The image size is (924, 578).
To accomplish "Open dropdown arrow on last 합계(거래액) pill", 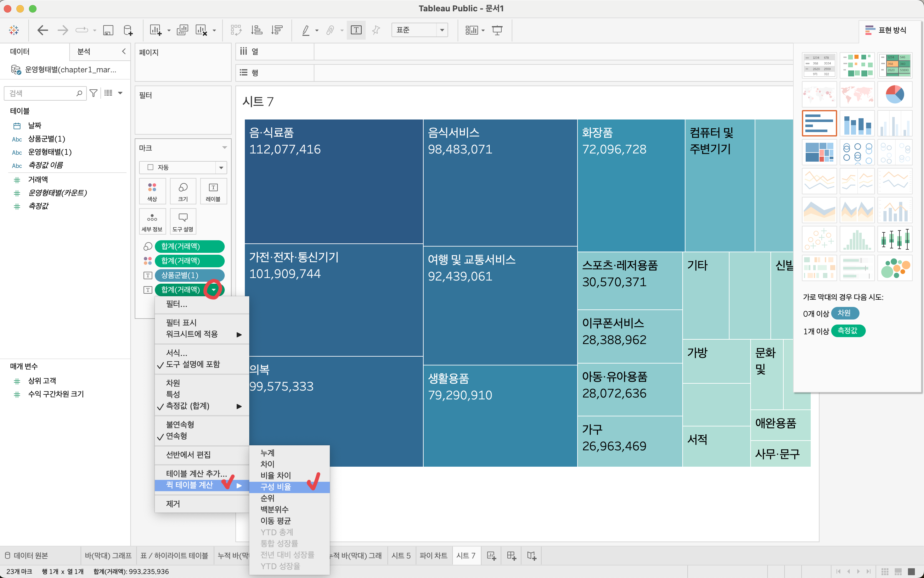I will pyautogui.click(x=213, y=290).
